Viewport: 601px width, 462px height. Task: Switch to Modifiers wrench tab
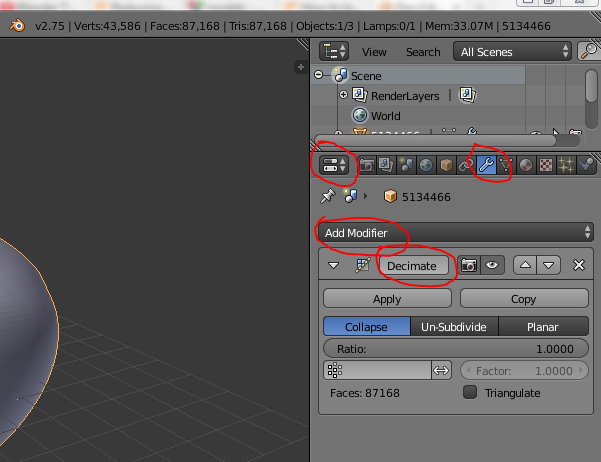[486, 165]
